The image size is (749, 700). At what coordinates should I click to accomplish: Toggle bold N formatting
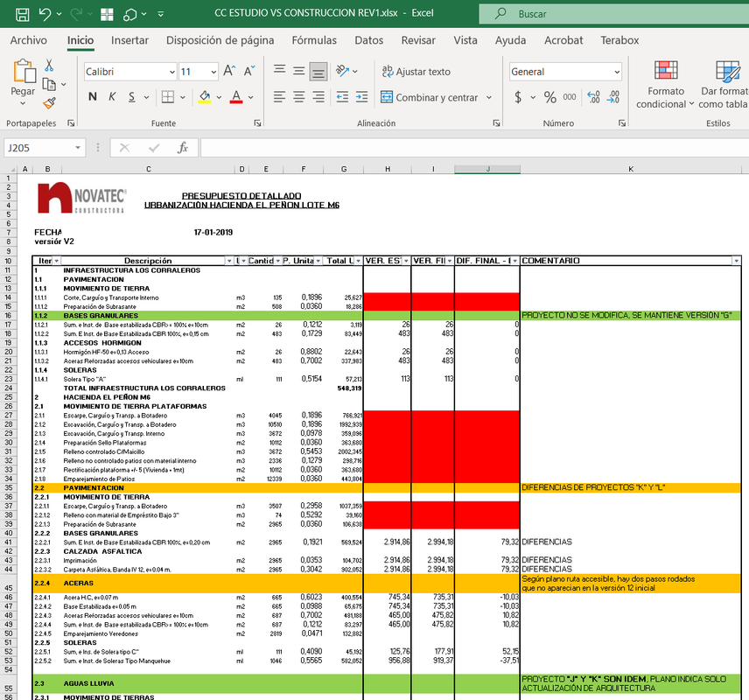pos(93,97)
